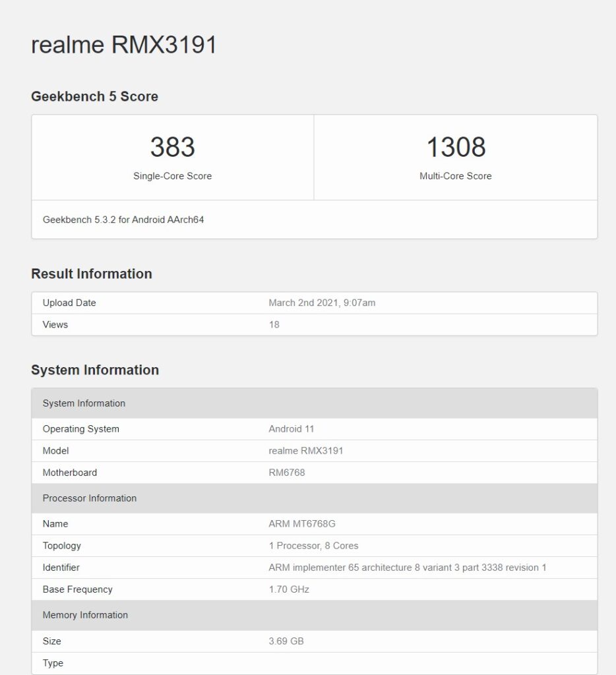The image size is (616, 675).
Task: Select the Topology row with 8 Cores
Action: (198, 546)
